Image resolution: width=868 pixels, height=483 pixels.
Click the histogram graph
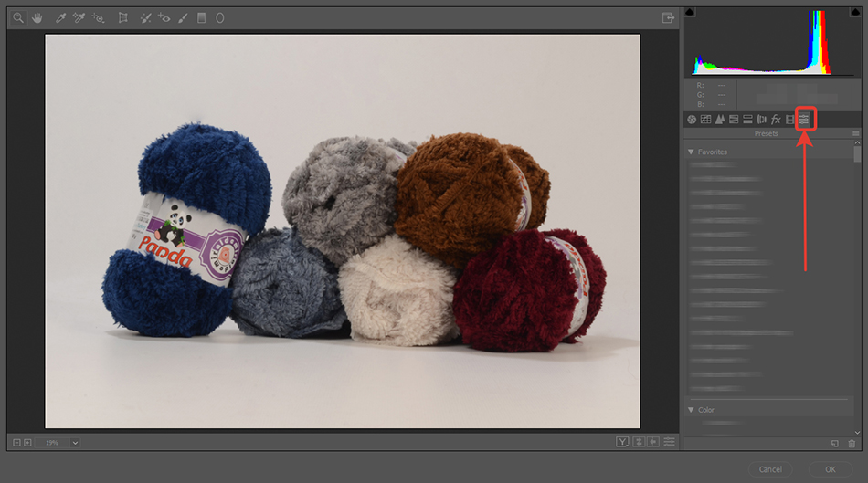pos(772,42)
